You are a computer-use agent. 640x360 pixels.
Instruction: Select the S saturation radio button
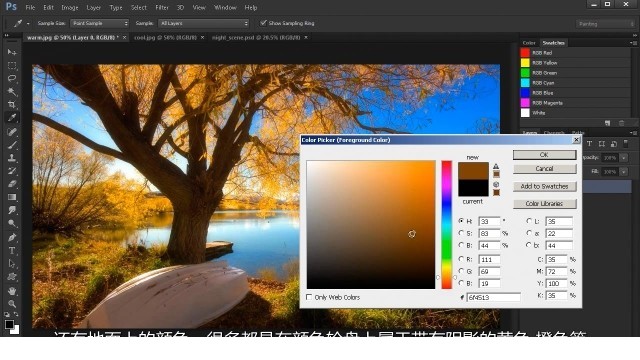click(461, 233)
